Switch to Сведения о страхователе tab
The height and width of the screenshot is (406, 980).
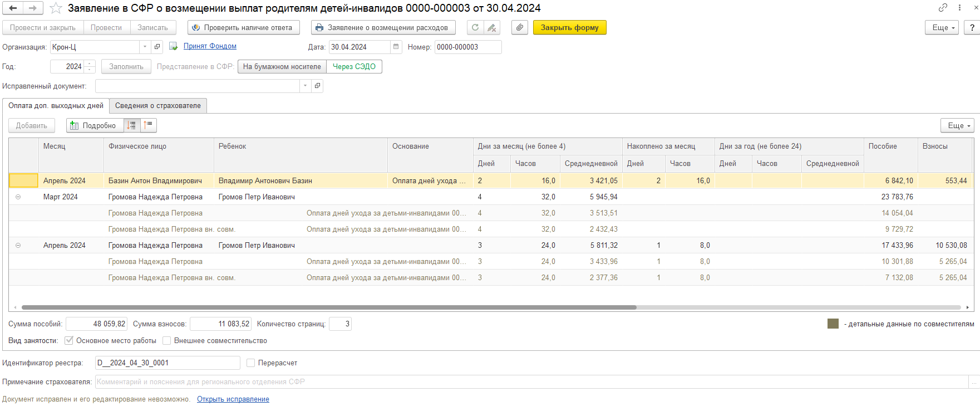(x=157, y=105)
